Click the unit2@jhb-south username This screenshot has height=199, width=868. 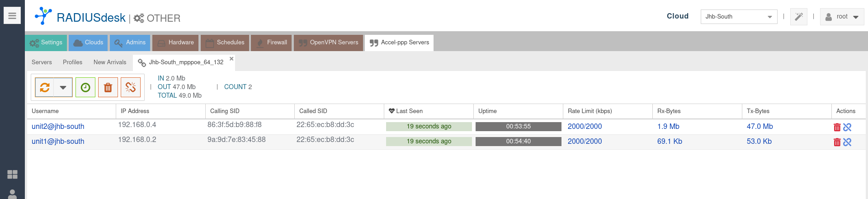point(58,127)
